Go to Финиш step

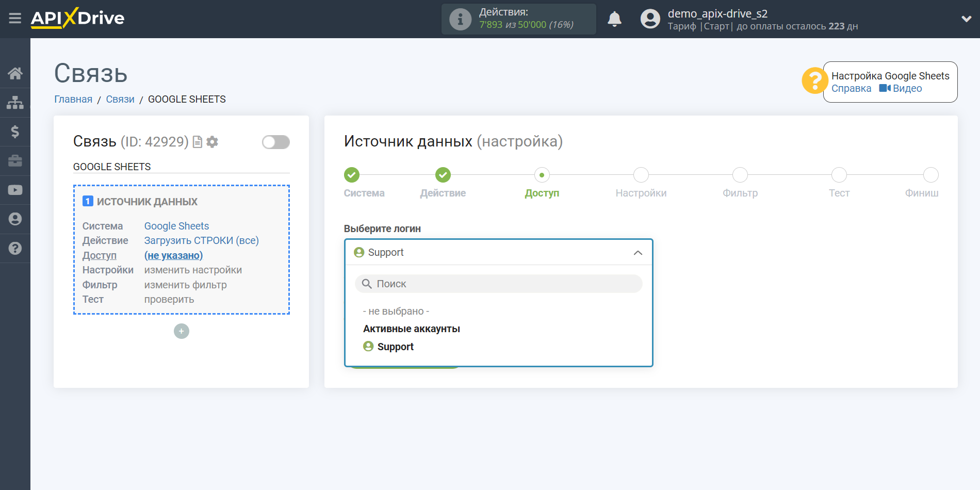tap(930, 175)
